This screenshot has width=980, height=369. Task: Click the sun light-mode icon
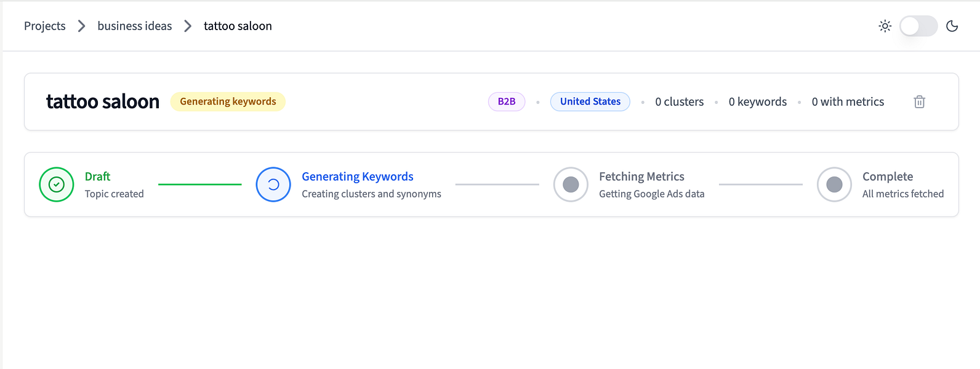(x=885, y=26)
